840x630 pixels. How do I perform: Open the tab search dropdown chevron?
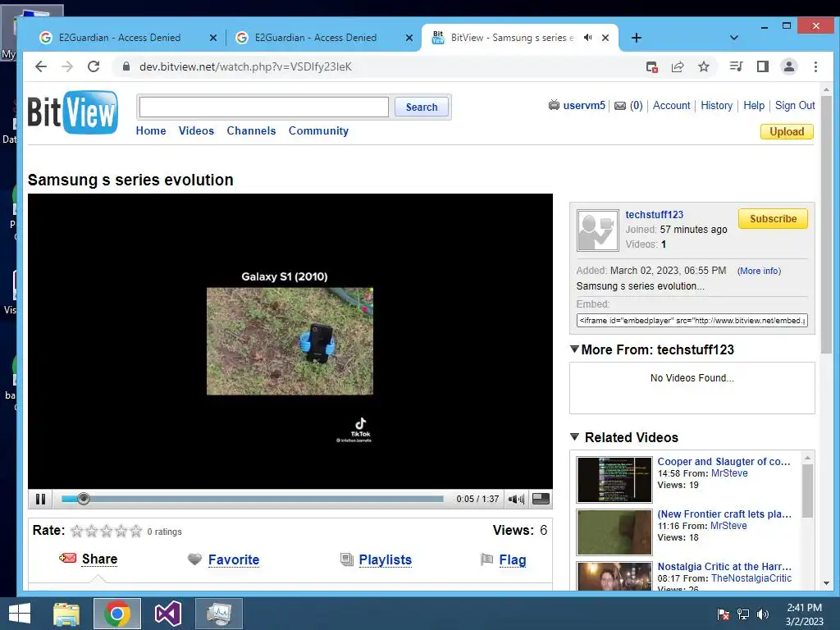(x=734, y=38)
